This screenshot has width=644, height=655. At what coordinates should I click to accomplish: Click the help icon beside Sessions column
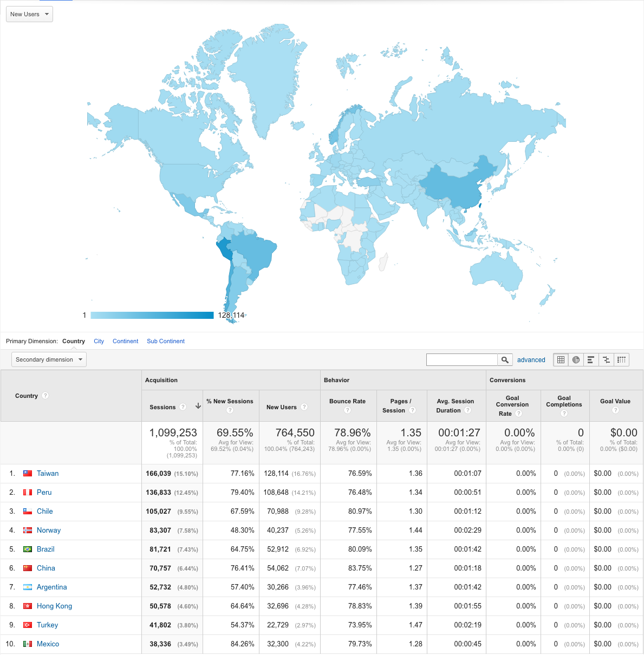pos(183,407)
